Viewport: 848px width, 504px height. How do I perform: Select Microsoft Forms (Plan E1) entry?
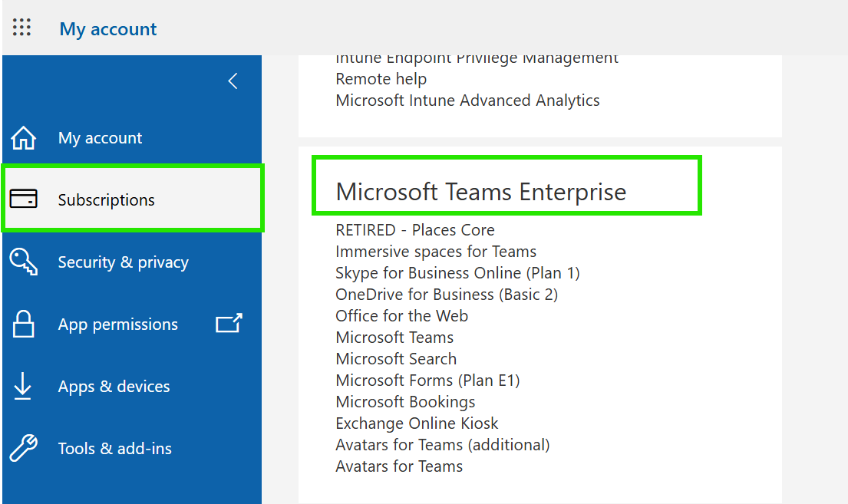point(427,380)
